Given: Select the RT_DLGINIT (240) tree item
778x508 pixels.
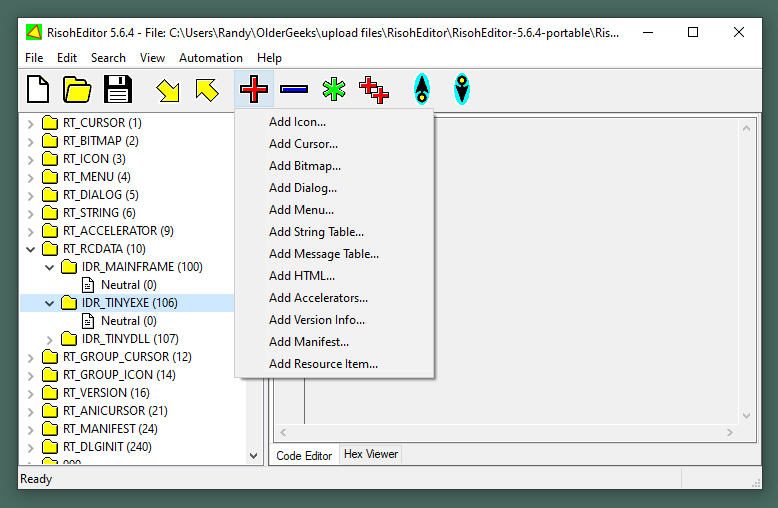Looking at the screenshot, I should [x=107, y=446].
